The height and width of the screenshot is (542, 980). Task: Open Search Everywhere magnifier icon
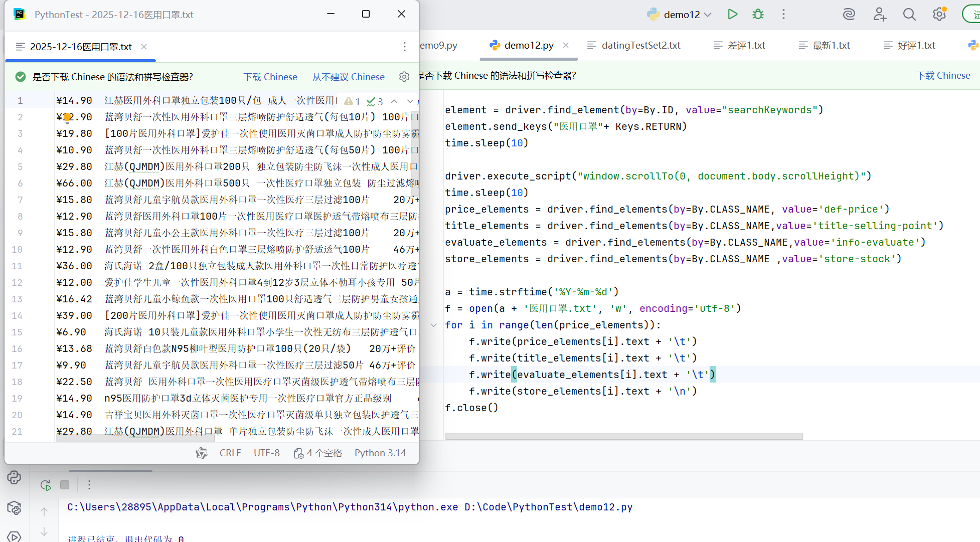click(x=909, y=14)
